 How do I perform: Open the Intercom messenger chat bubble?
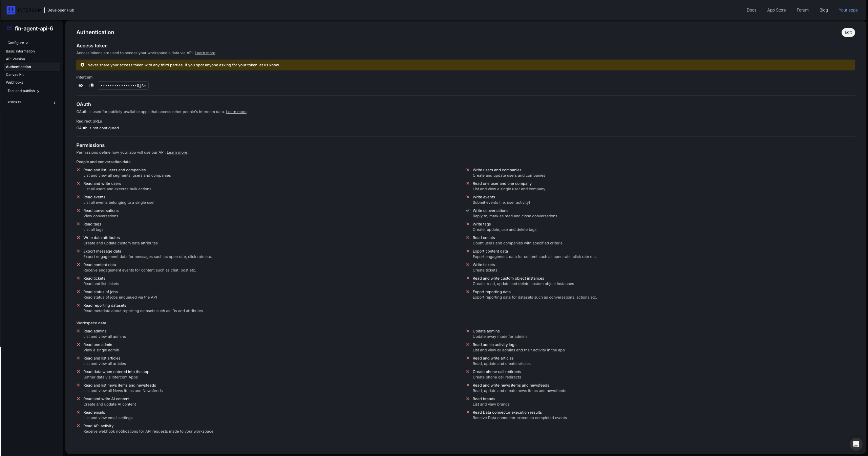coord(856,444)
